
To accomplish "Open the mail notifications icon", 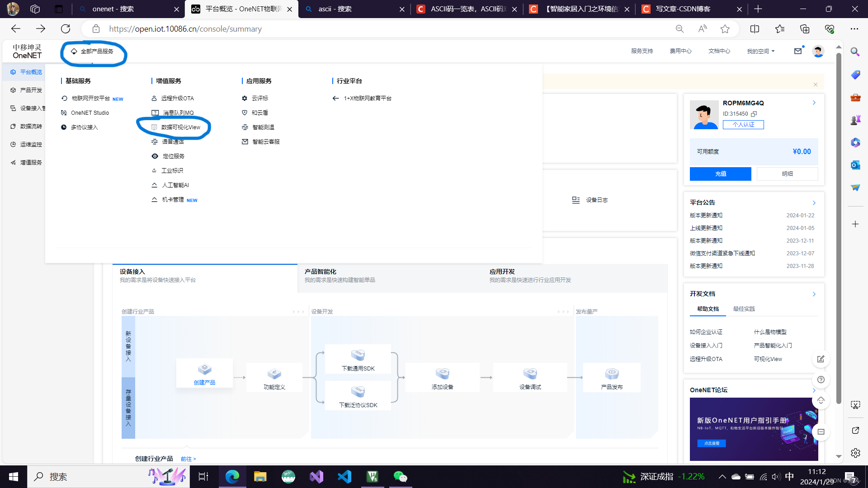I will [x=798, y=51].
